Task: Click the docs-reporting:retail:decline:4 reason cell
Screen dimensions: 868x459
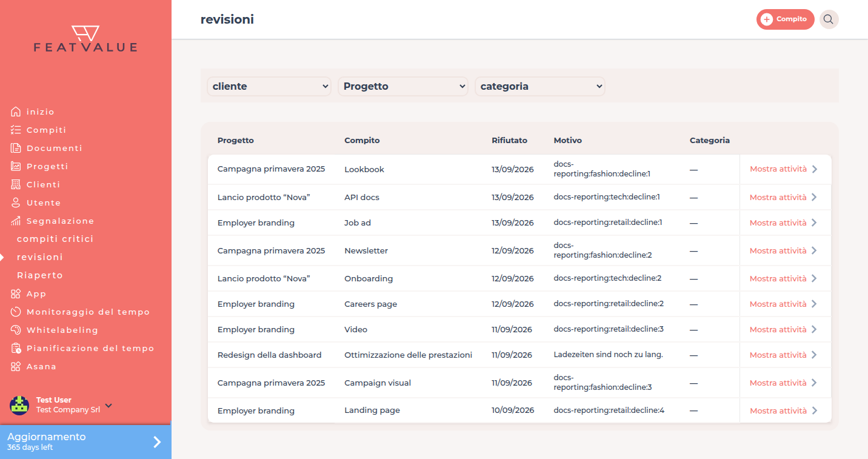Action: (609, 410)
